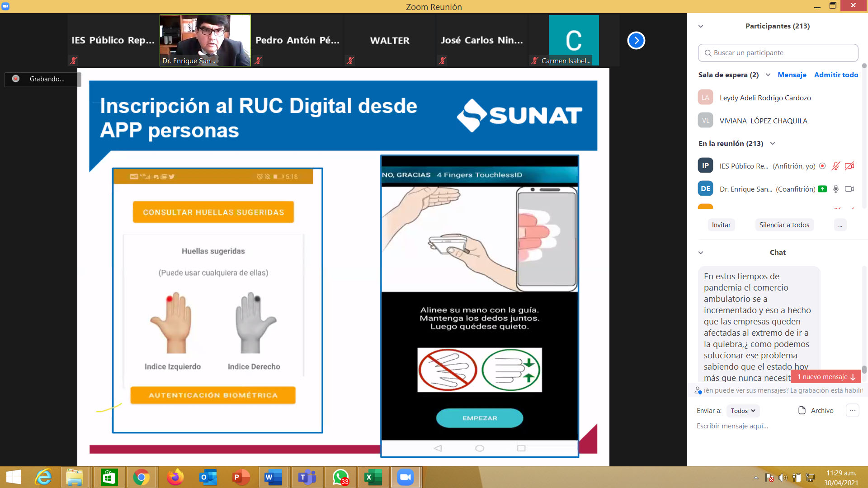Click Admitir todo for the waiting room
Screen dimensions: 868x488
click(x=836, y=75)
